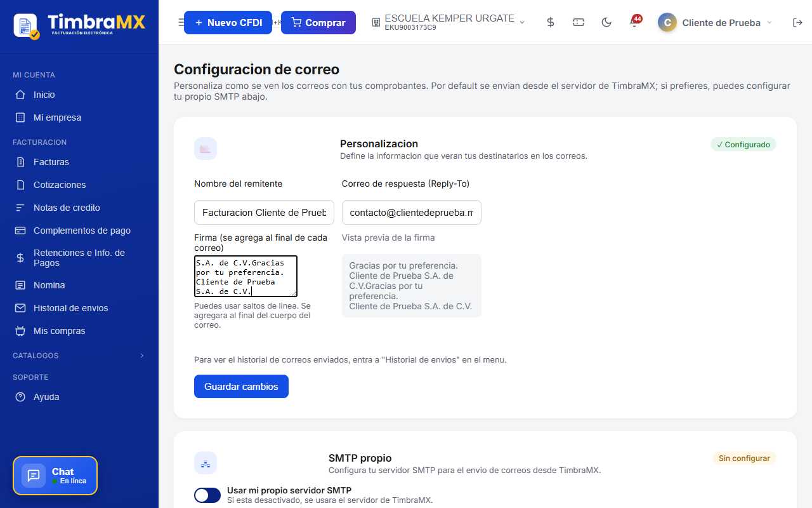
Task: Open Mi empresa in sidebar
Action: [x=79, y=117]
